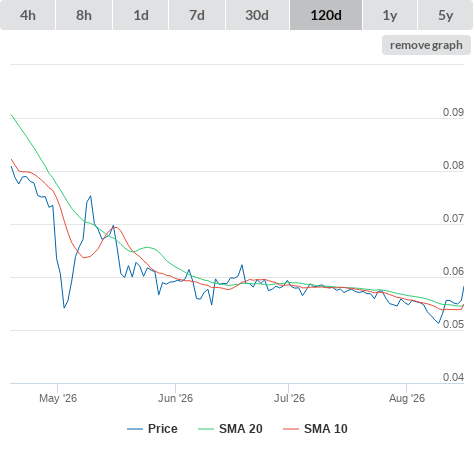
Task: Select the 30d time range tab
Action: click(257, 15)
